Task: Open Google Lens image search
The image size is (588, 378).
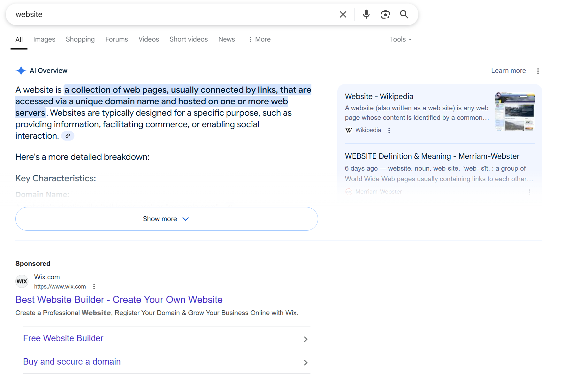Action: coord(385,14)
